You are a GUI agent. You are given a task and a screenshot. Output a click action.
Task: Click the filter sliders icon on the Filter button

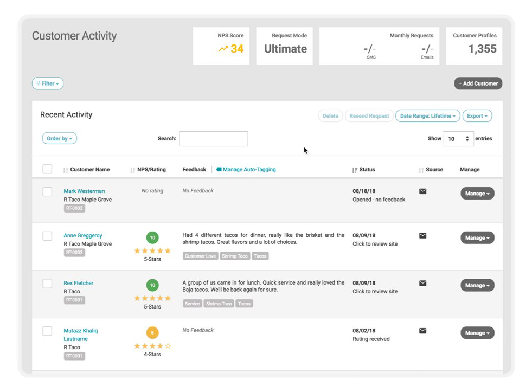39,83
